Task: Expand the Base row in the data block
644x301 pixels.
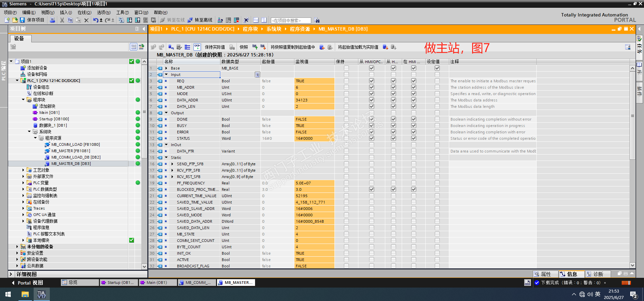Action: [166, 68]
